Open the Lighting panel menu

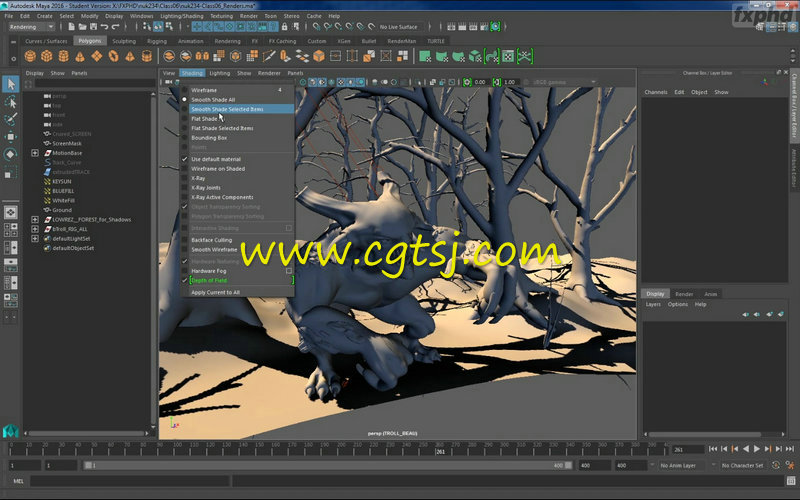[x=219, y=73]
